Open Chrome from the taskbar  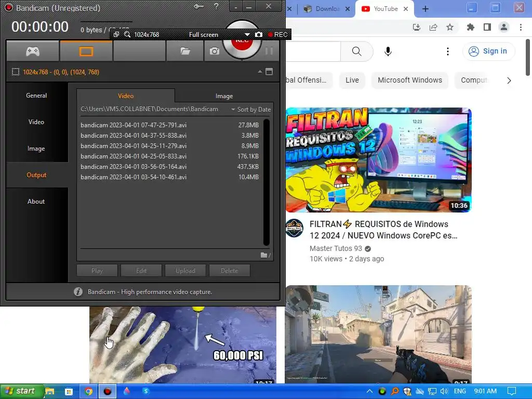[88, 392]
